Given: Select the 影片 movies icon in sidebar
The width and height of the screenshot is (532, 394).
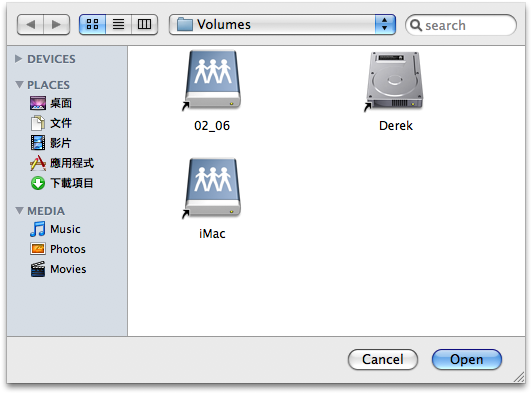Looking at the screenshot, I should click(x=38, y=143).
